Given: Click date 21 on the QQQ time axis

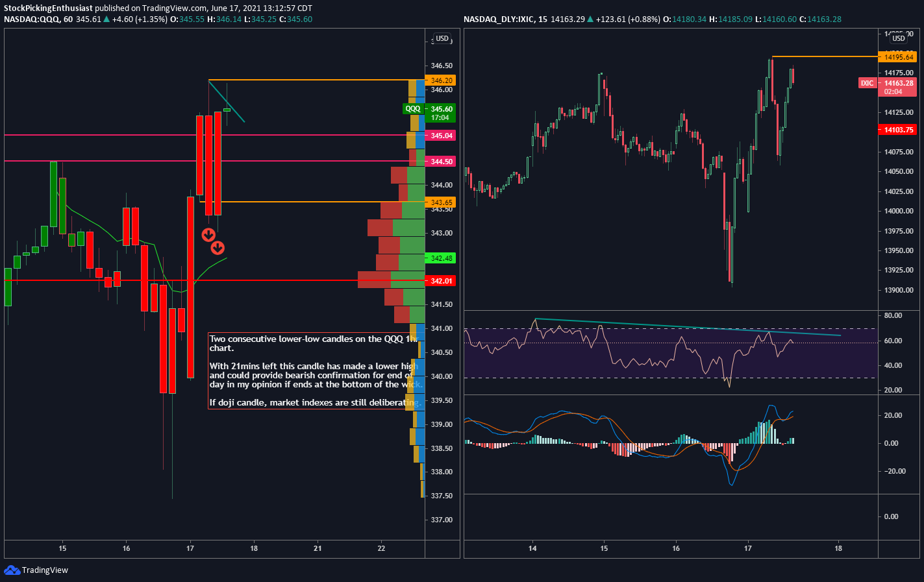Looking at the screenshot, I should tap(318, 548).
